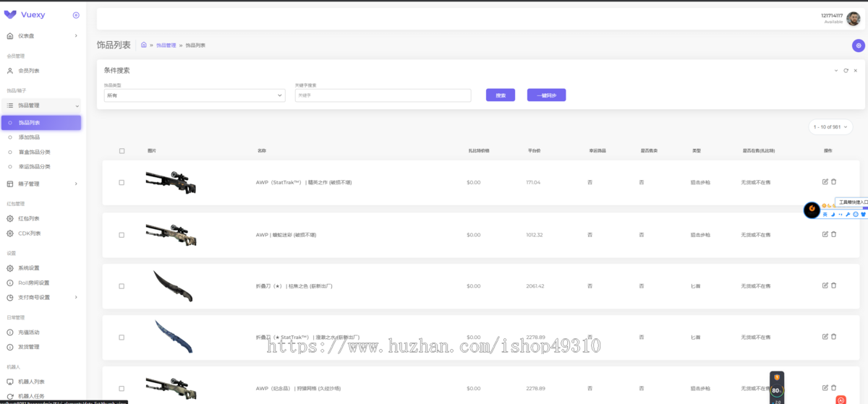Open 发货管理 in sidebar
The height and width of the screenshot is (404, 868).
point(29,347)
